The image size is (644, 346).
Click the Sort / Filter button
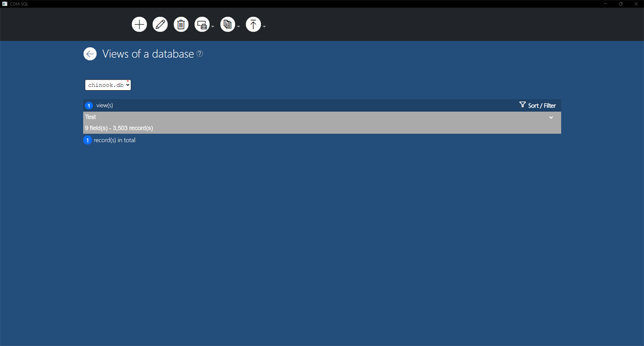tap(537, 105)
